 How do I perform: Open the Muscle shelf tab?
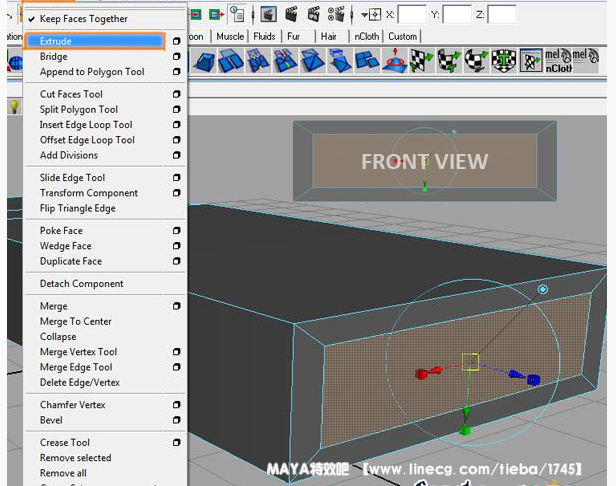[x=230, y=36]
